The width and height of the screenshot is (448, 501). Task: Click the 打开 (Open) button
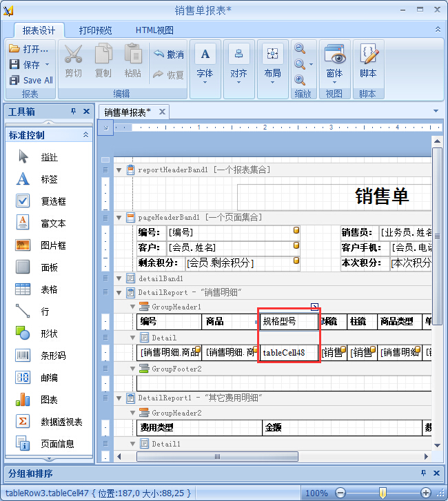pyautogui.click(x=30, y=49)
